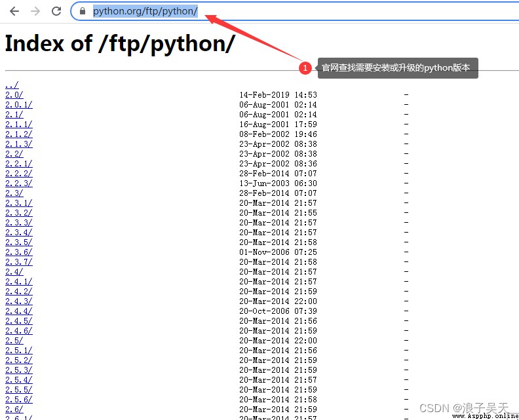Image resolution: width=519 pixels, height=420 pixels.
Task: Click the date '13-Jun-2003 06:30'
Action: 278,183
